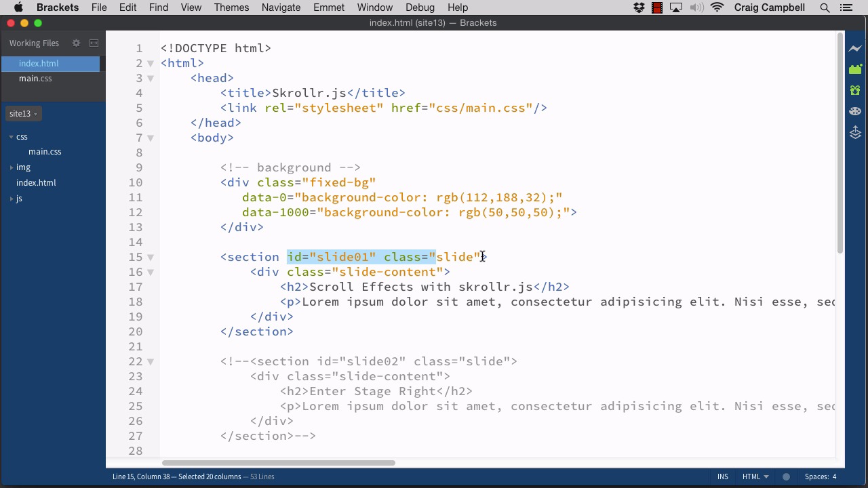
Task: Click the linting status circle in status bar
Action: [x=786, y=476]
